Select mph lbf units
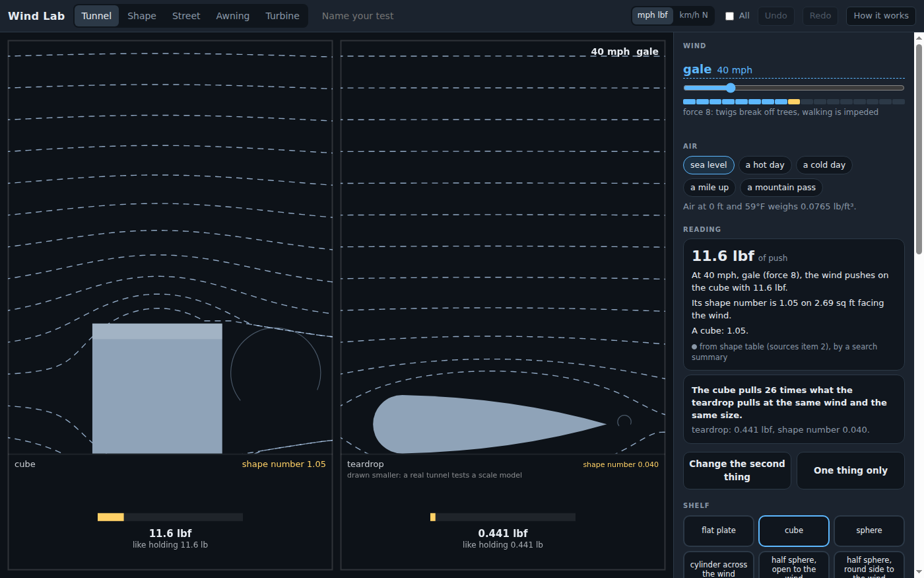This screenshot has height=578, width=924. click(653, 15)
